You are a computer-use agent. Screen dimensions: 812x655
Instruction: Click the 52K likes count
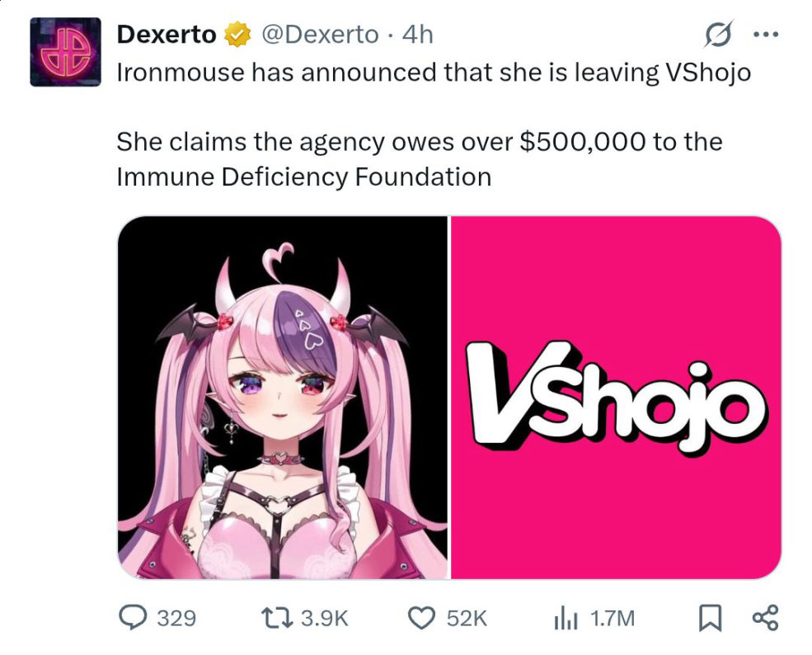pos(467,618)
